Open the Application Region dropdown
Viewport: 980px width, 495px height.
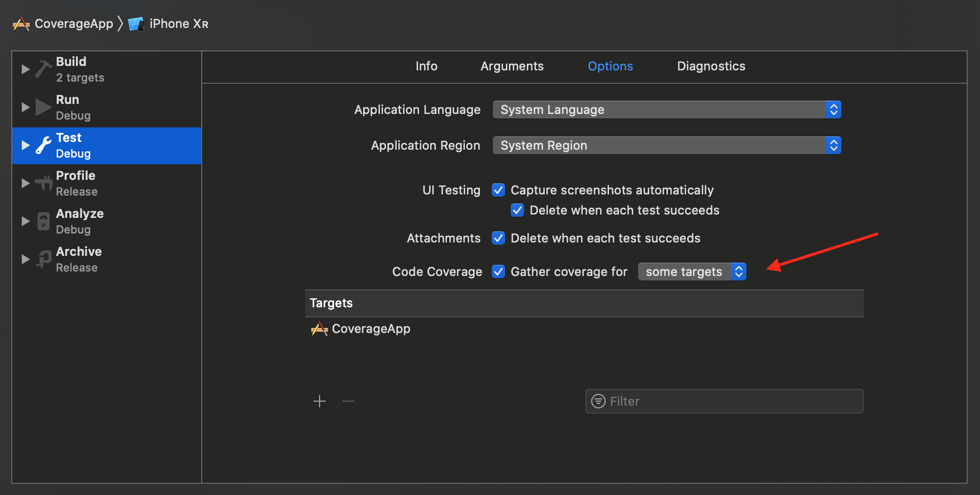point(667,145)
